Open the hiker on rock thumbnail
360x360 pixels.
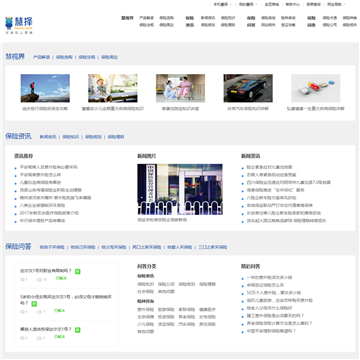pyautogui.click(x=45, y=88)
